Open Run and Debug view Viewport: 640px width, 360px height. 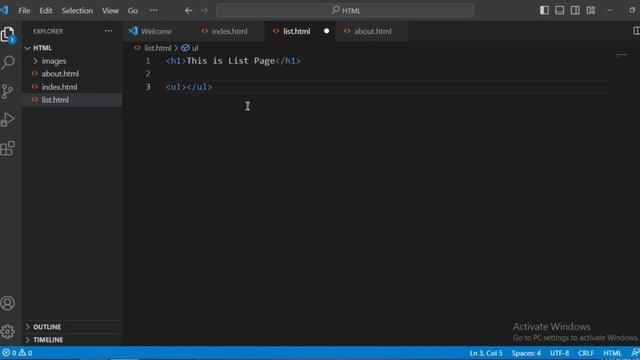[x=8, y=120]
